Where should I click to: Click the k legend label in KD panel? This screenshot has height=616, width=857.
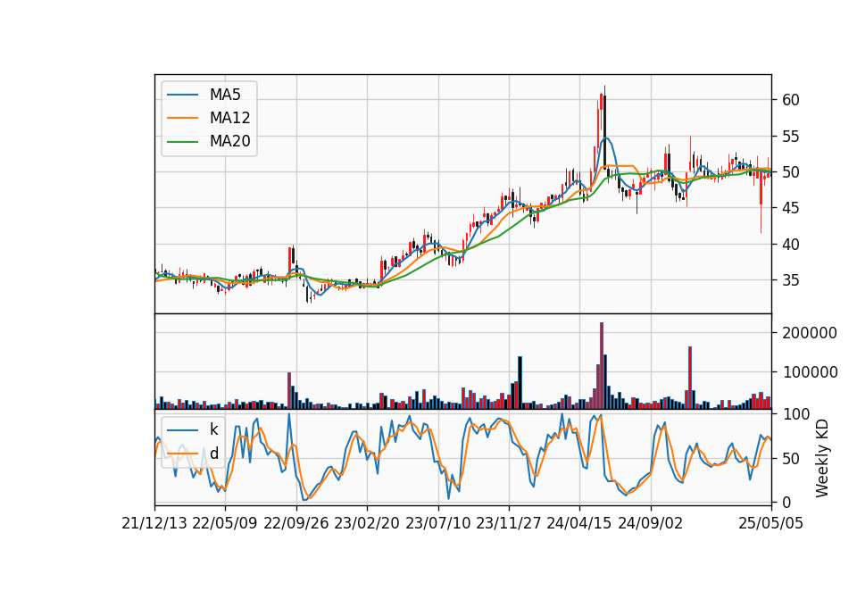pos(213,429)
